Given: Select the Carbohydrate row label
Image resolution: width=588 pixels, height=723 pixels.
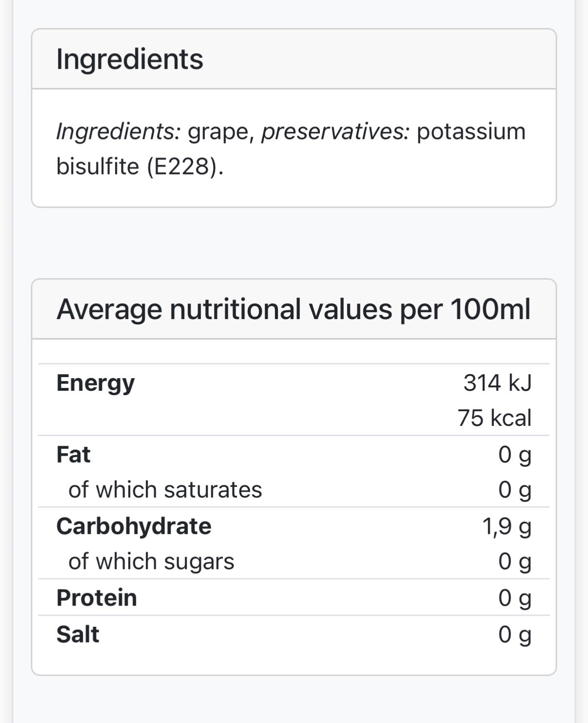Looking at the screenshot, I should click(134, 526).
